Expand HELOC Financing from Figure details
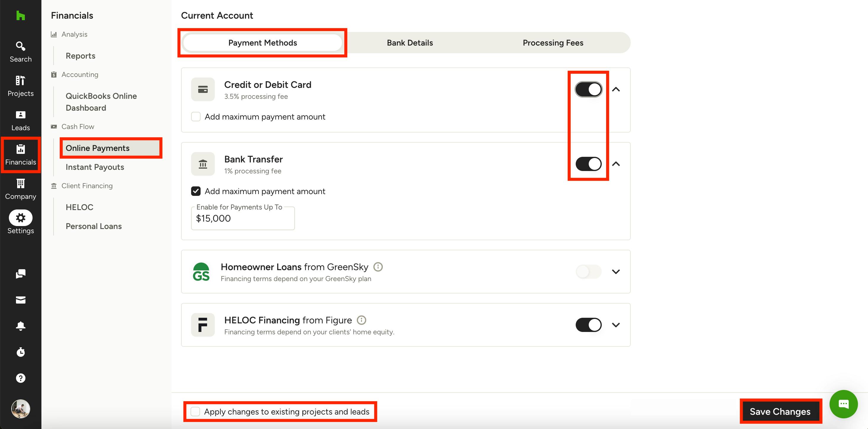This screenshot has width=868, height=429. click(616, 325)
